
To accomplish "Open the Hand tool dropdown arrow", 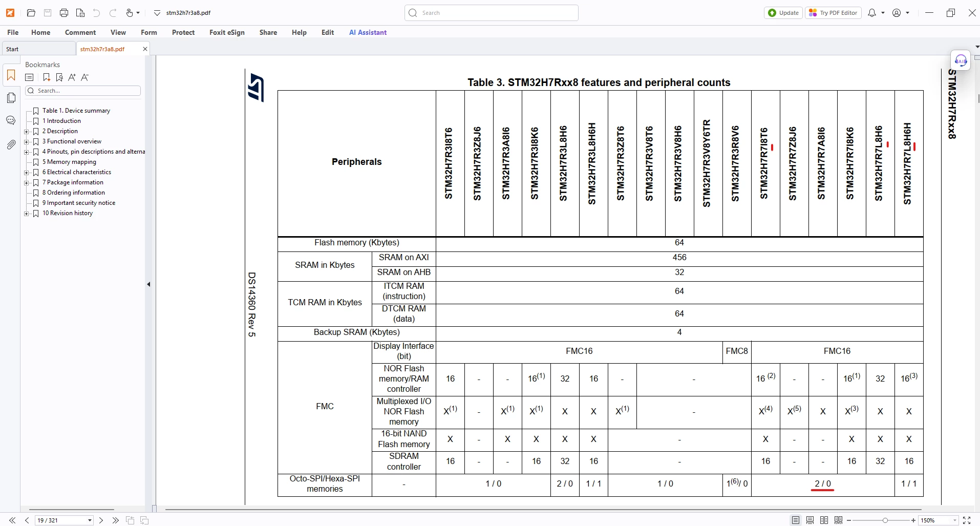I will coord(138,13).
